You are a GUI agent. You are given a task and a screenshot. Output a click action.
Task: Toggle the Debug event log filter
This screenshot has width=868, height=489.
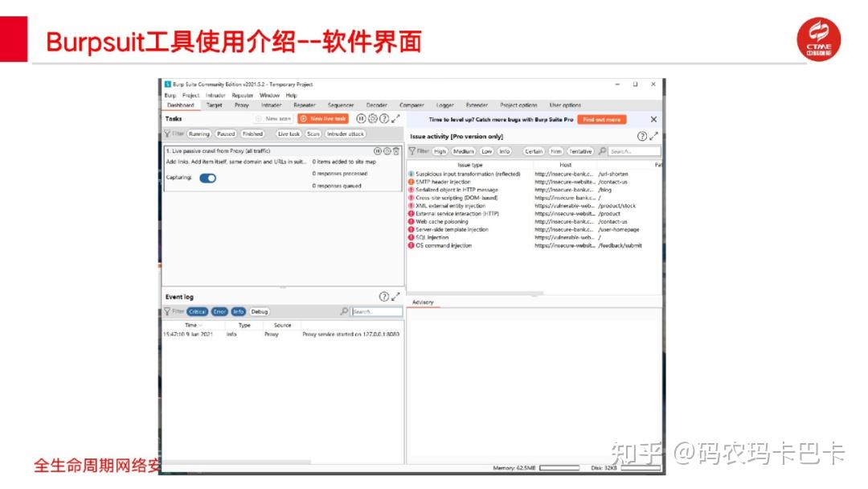click(259, 311)
